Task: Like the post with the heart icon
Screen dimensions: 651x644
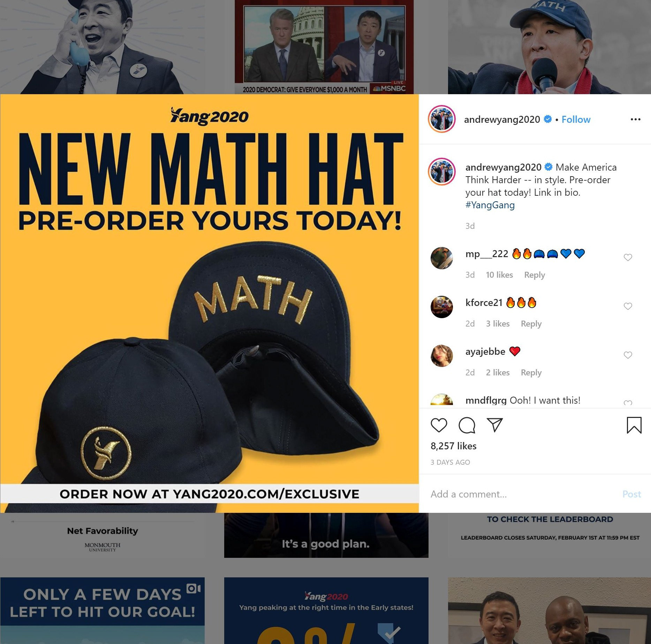Action: (x=439, y=425)
